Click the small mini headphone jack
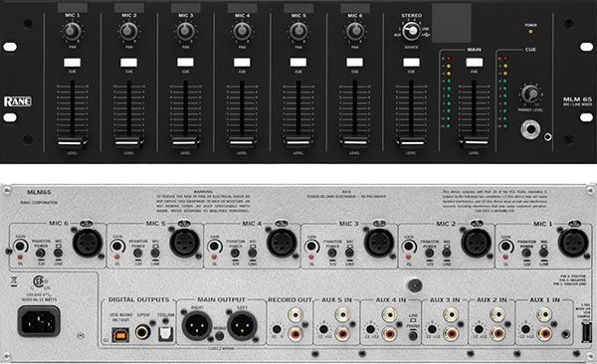This screenshot has height=364, width=597. click(547, 136)
